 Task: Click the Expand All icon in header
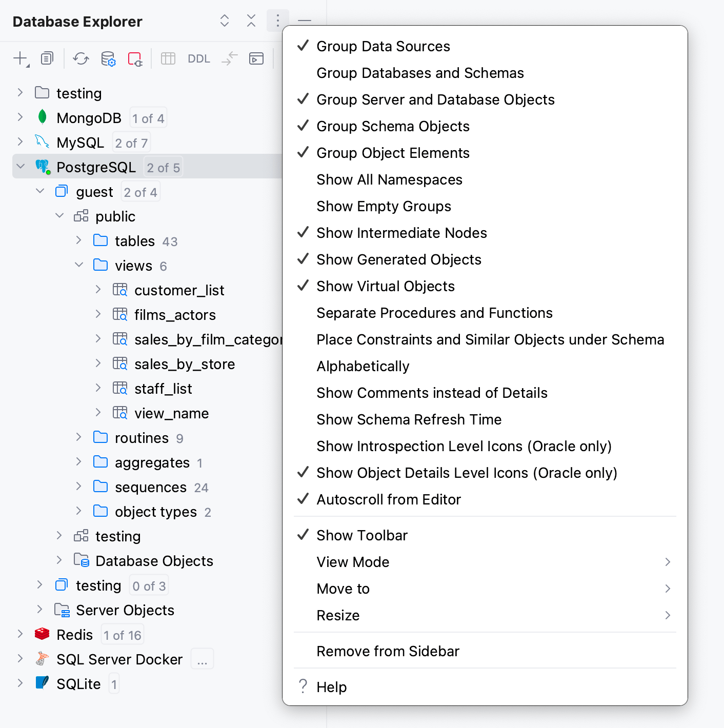tap(225, 21)
